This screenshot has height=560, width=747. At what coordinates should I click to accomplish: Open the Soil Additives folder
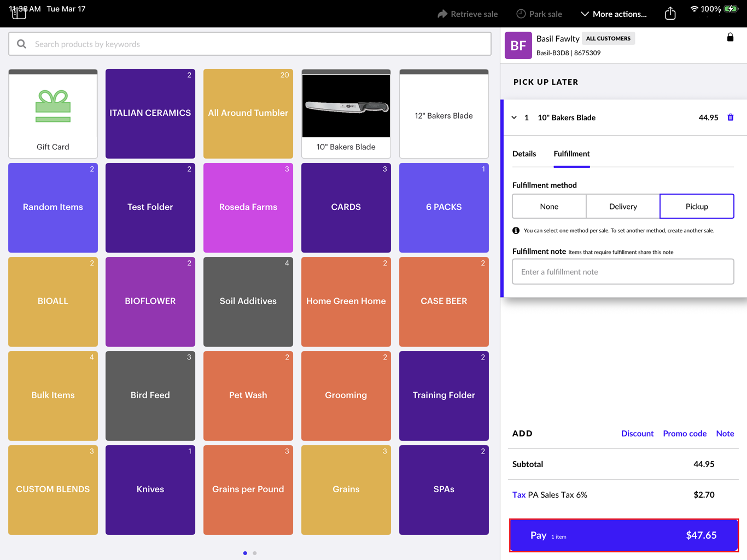(248, 302)
